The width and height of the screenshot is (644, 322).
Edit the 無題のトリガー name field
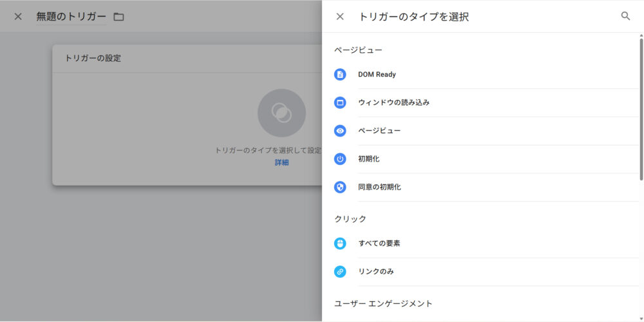(x=71, y=17)
